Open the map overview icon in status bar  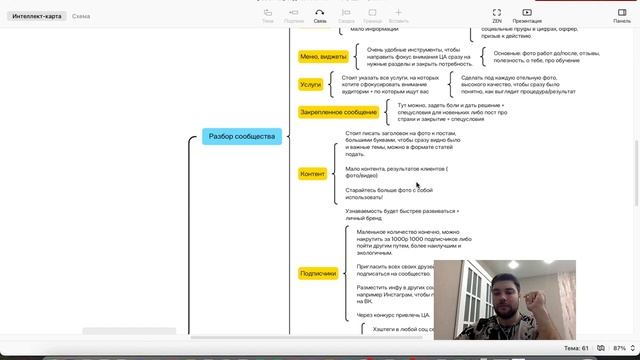click(x=601, y=348)
